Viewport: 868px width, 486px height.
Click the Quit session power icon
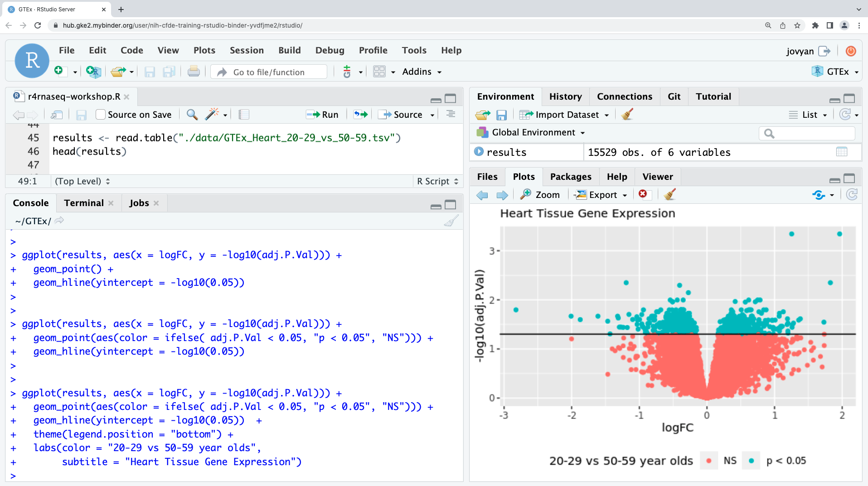(851, 51)
